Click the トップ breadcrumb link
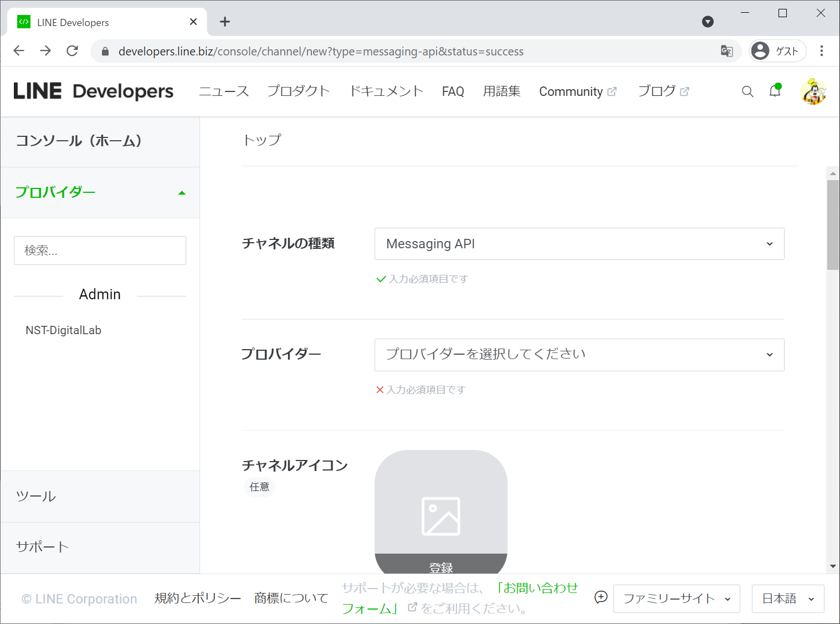This screenshot has width=840, height=624. [262, 140]
